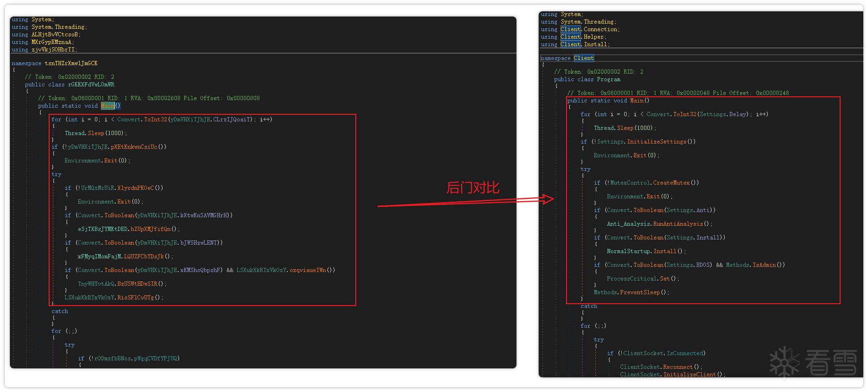Click class name 'rGKKXFdVwLOmWR'

click(91, 85)
